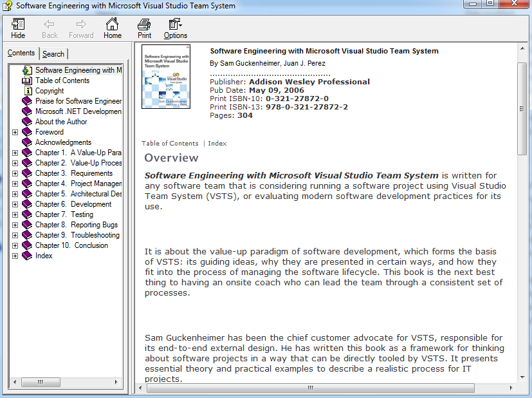Click the Table of Contents page icon
Viewport: 532px width, 398px height.
26,80
